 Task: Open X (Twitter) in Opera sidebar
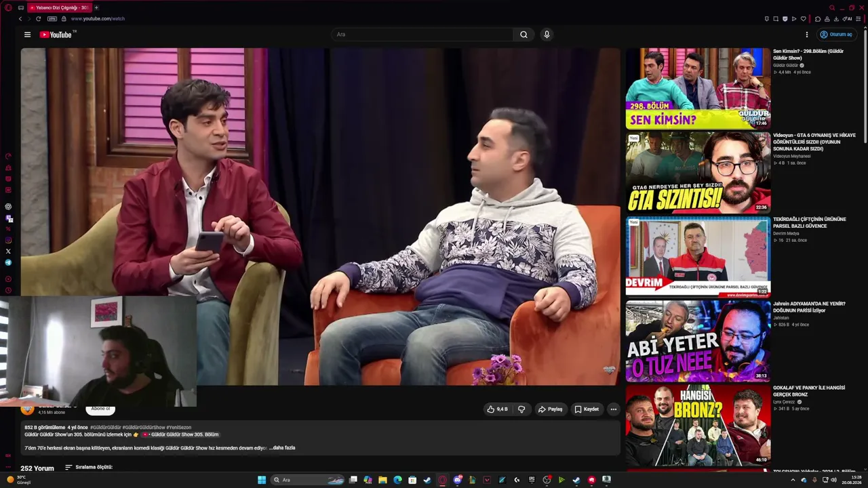(x=8, y=251)
